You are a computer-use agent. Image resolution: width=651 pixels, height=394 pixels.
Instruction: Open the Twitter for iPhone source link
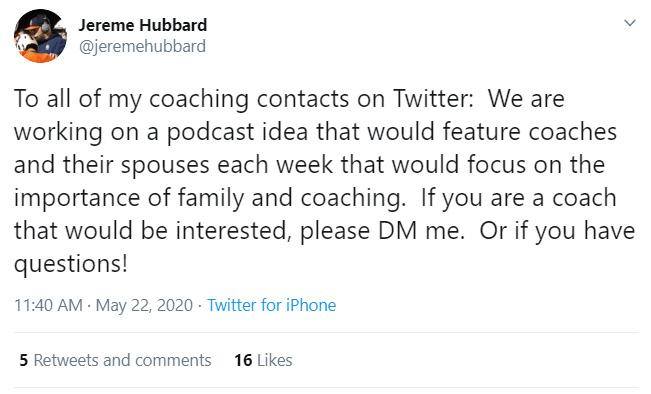tap(272, 305)
